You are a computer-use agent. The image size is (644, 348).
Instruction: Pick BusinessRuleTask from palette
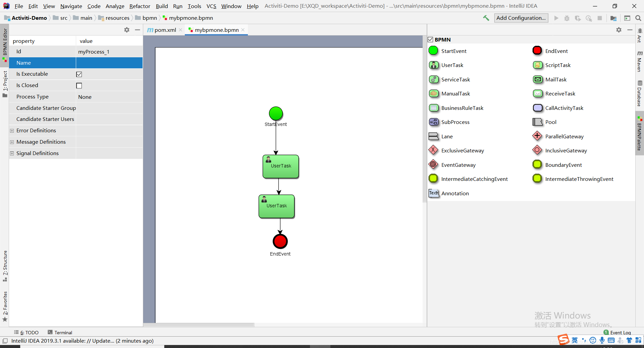456,108
